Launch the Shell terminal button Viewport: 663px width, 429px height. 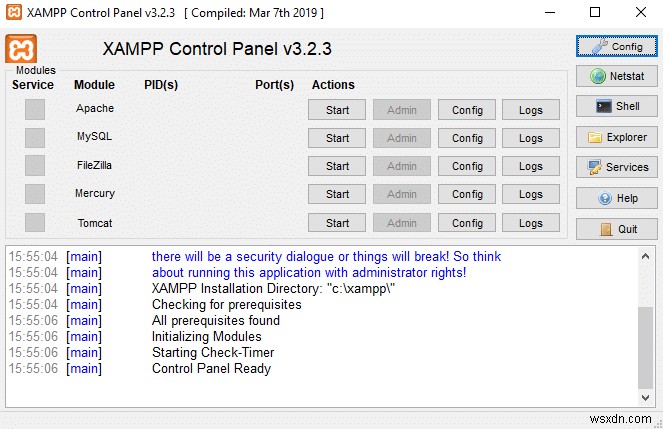coord(616,106)
